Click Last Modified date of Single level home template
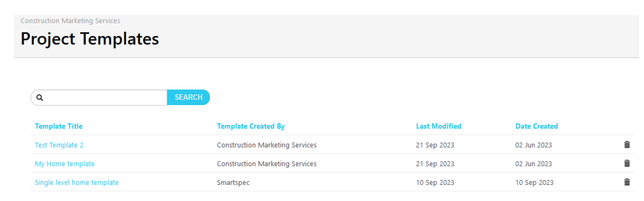Viewport: 644px width, 201px height. (x=435, y=183)
